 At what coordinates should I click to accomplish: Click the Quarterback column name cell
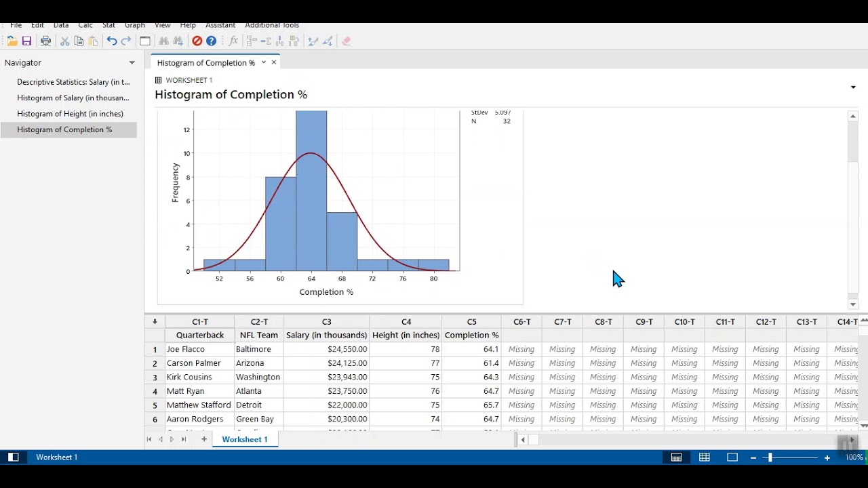point(199,335)
